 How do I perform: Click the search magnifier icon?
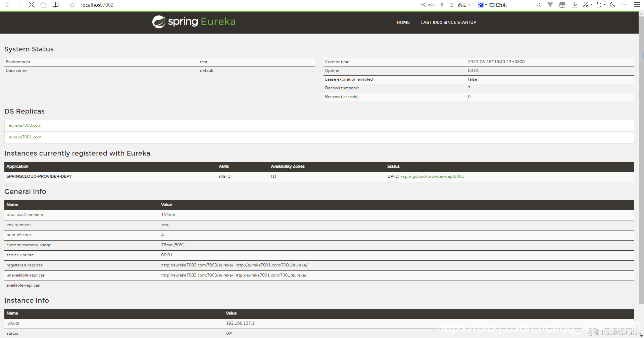[539, 5]
